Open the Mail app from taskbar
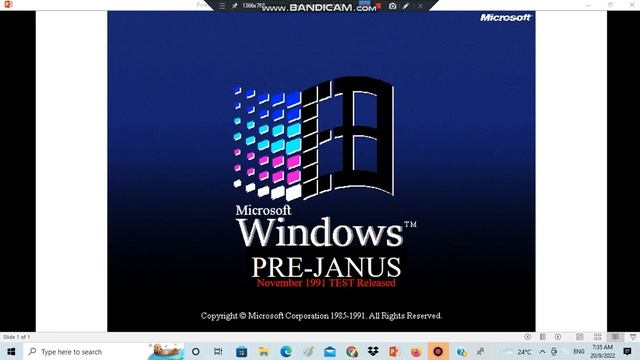The width and height of the screenshot is (640, 360). pyautogui.click(x=330, y=351)
